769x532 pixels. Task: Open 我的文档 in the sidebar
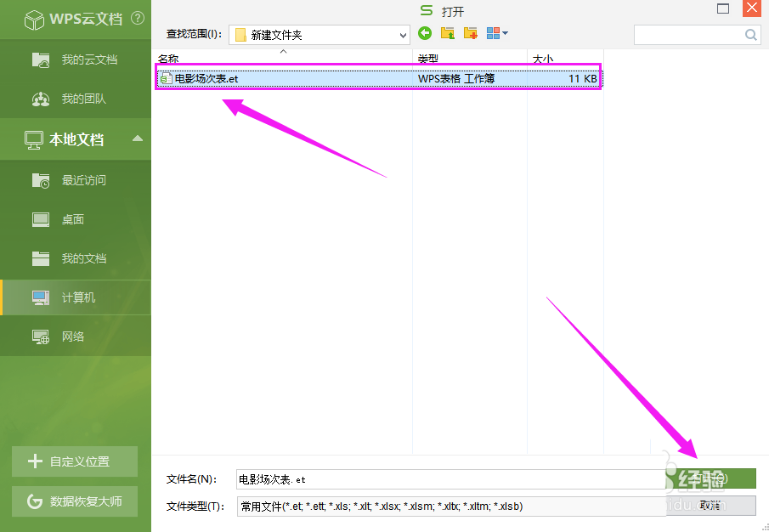pos(75,258)
